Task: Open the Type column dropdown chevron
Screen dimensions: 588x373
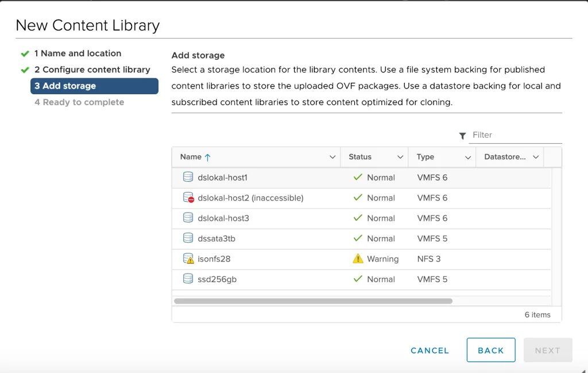Action: (x=468, y=157)
